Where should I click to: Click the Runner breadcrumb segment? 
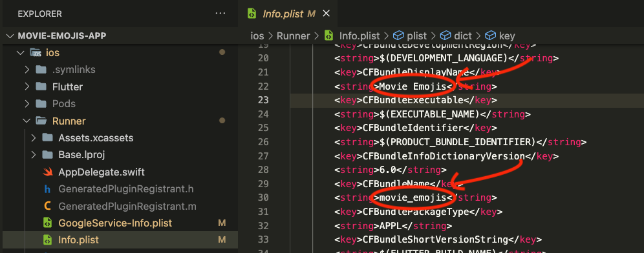click(294, 36)
